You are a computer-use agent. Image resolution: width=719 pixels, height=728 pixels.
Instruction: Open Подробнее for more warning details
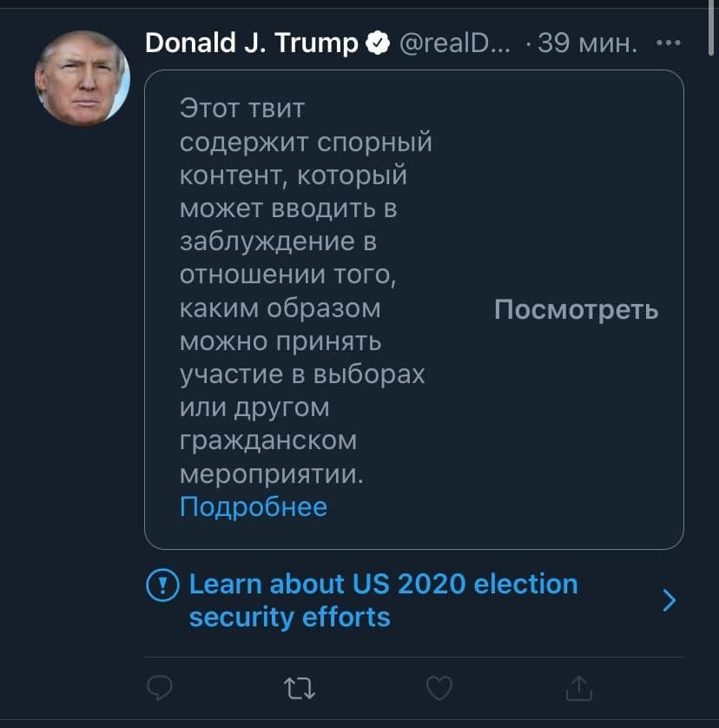click(x=252, y=506)
